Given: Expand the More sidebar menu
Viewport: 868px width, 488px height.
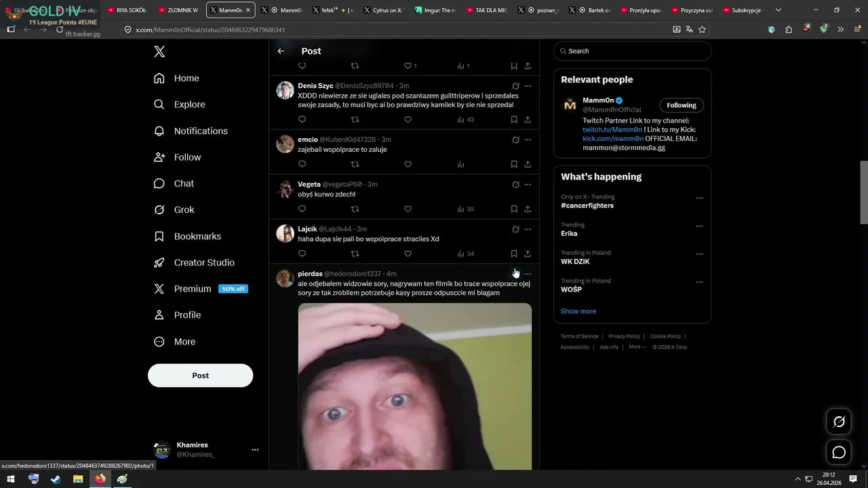Looking at the screenshot, I should point(174,342).
